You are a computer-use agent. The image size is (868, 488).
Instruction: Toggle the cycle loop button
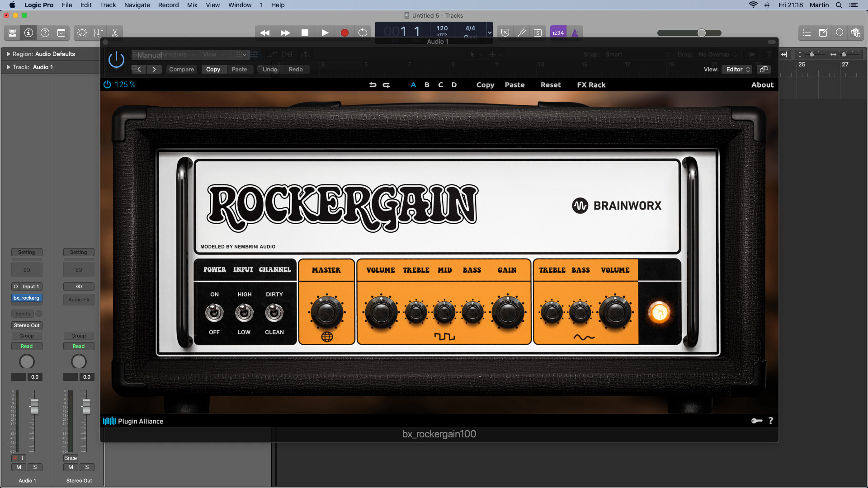pos(363,33)
